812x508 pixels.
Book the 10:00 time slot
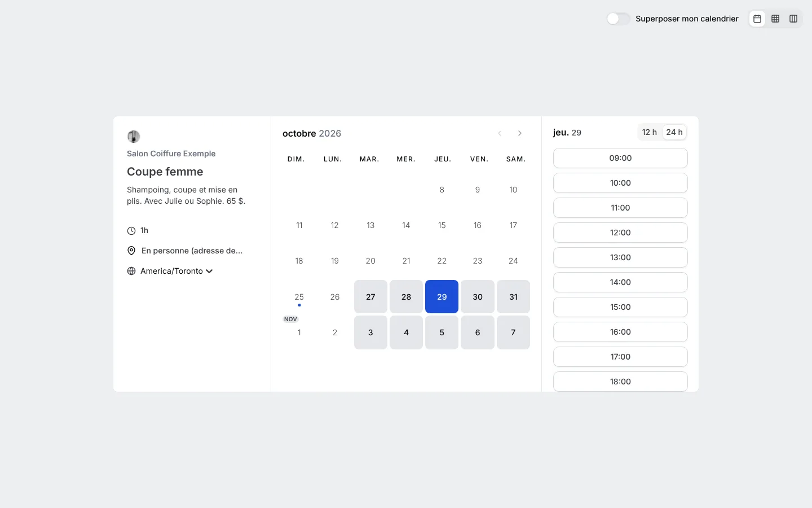[620, 183]
